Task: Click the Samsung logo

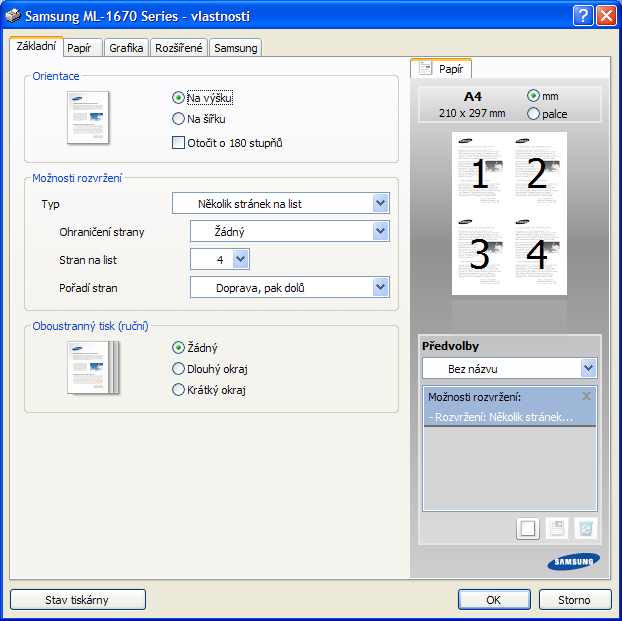Action: [573, 561]
